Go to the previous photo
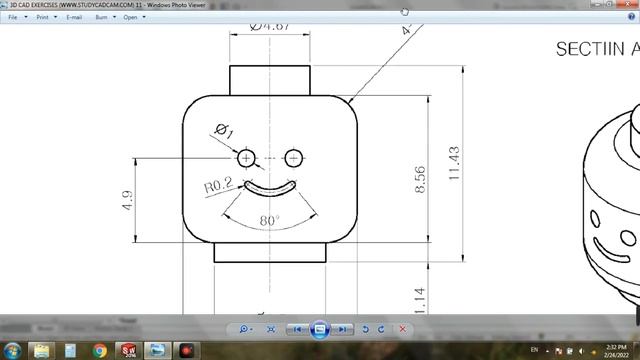This screenshot has width=640, height=360. tap(298, 329)
